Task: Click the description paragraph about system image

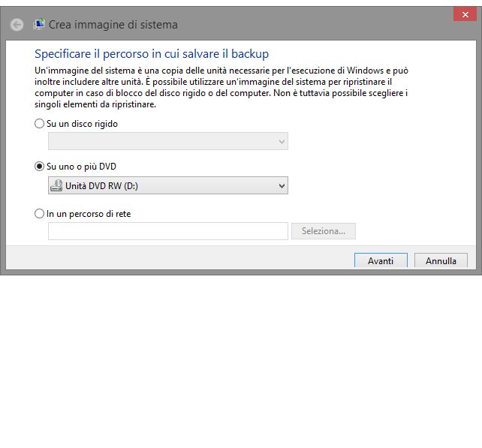Action: pyautogui.click(x=221, y=87)
